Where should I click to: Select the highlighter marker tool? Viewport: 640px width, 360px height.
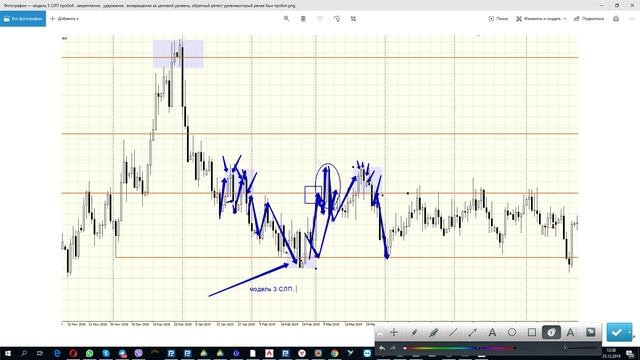coord(433,333)
